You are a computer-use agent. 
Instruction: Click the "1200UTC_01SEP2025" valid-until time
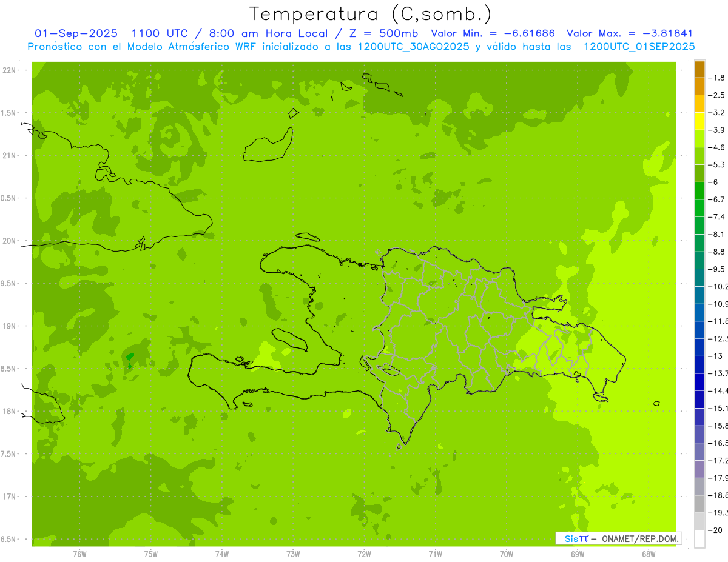pos(639,47)
